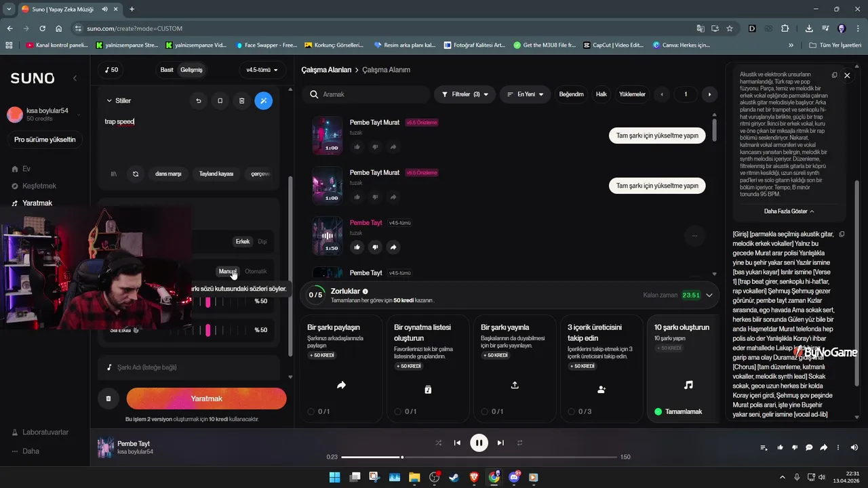Click the upload icon on Bir şarkı yayınla card

pyautogui.click(x=515, y=385)
